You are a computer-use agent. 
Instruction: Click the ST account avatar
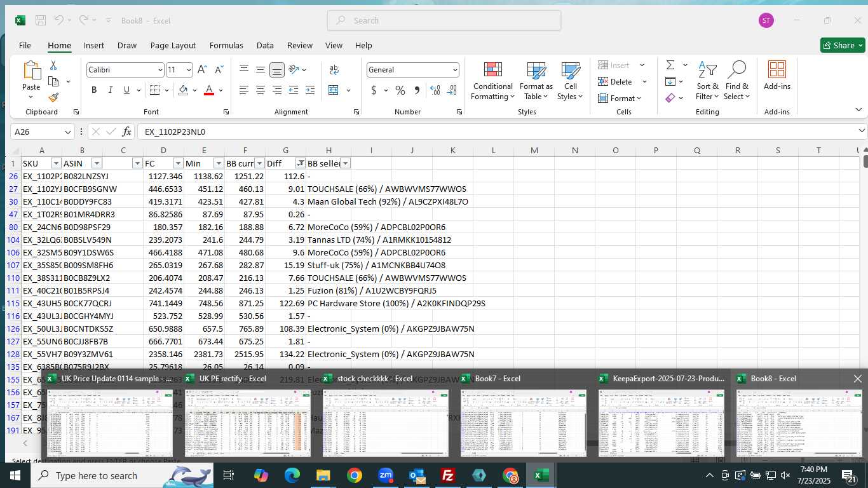point(766,20)
